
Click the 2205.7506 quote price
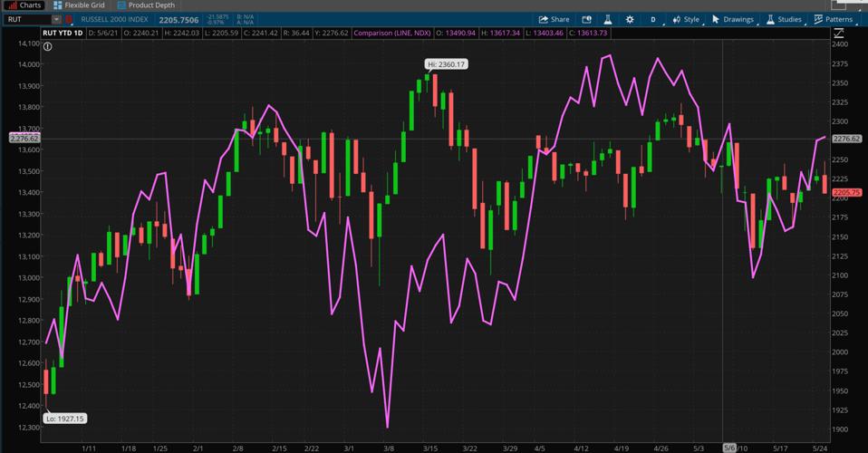[x=178, y=20]
